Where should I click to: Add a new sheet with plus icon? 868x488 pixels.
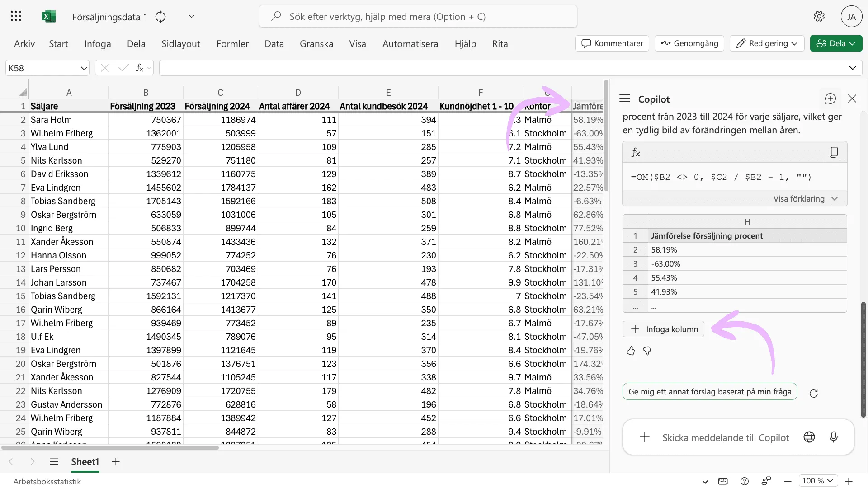116,461
